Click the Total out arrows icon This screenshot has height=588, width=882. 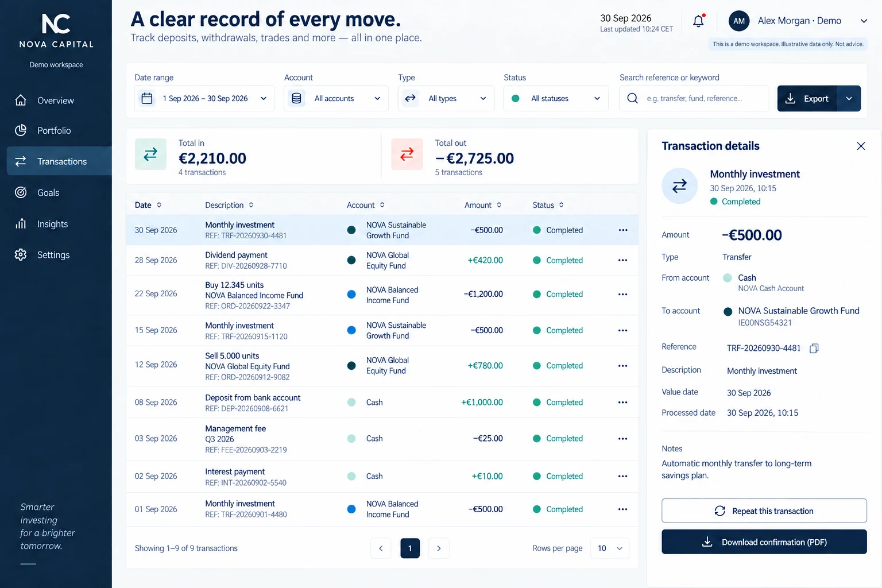[407, 154]
